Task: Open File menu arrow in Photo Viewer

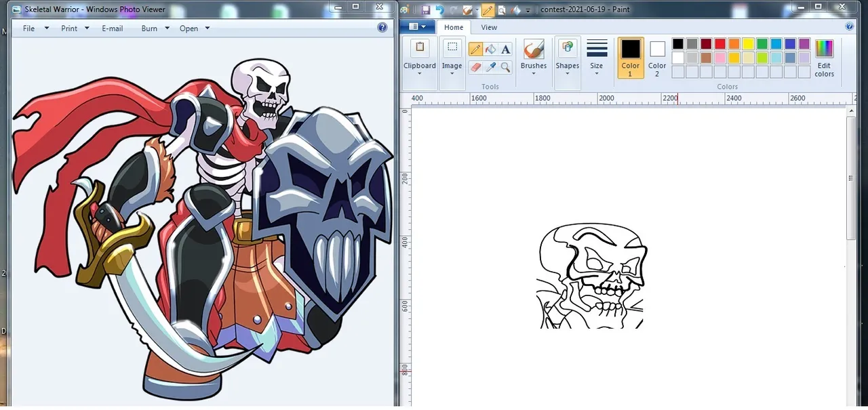Action: [x=47, y=28]
